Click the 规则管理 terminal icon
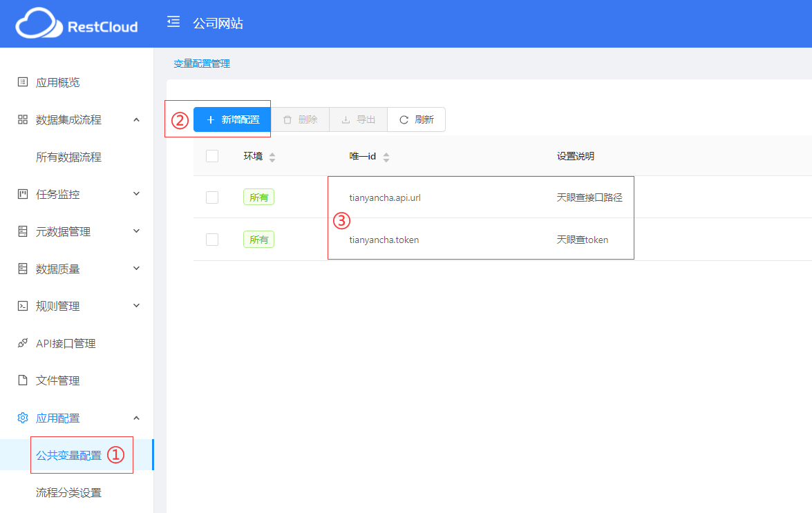812x513 pixels. [23, 306]
